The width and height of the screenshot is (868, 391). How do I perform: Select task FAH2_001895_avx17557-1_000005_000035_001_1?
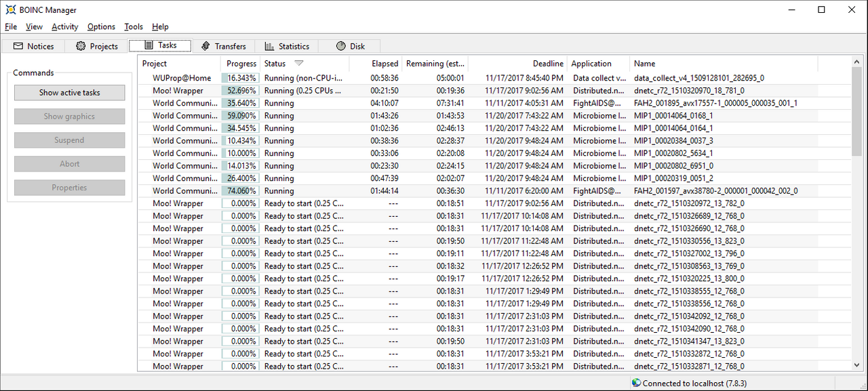pyautogui.click(x=715, y=103)
